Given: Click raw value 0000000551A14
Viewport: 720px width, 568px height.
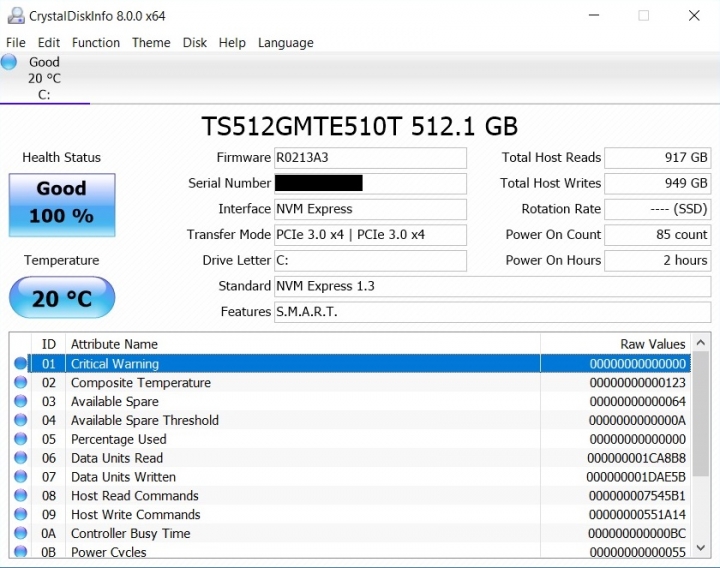Looking at the screenshot, I should coord(637,514).
